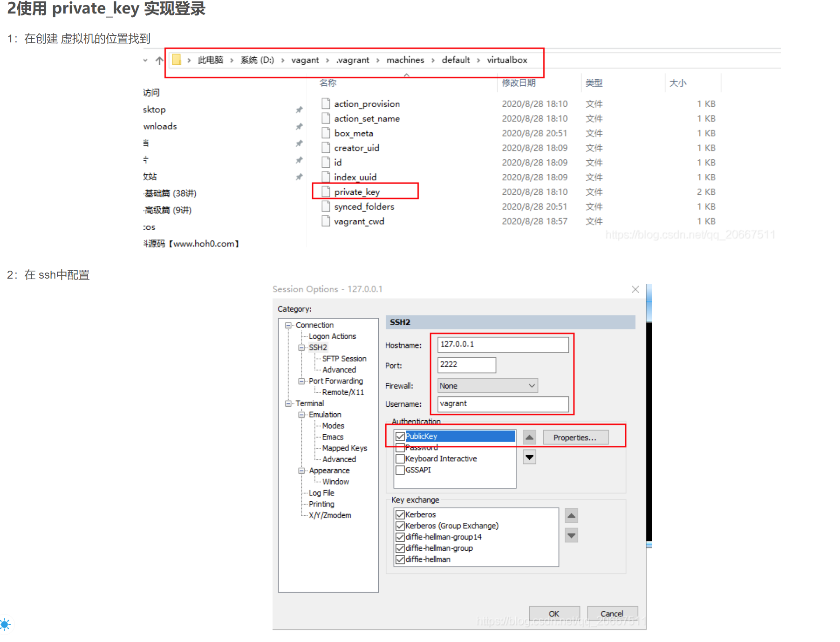Screen dimensions: 840x642
Task: Select Logon Actions category
Action: coord(332,336)
